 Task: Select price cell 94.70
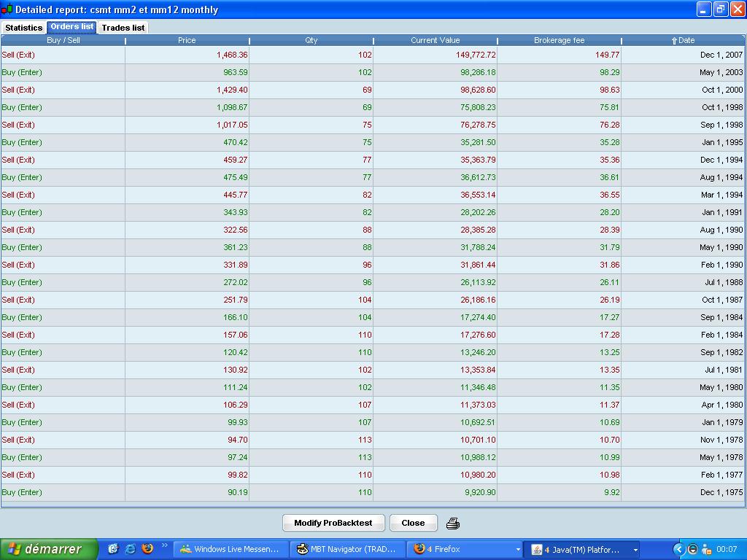[187, 440]
